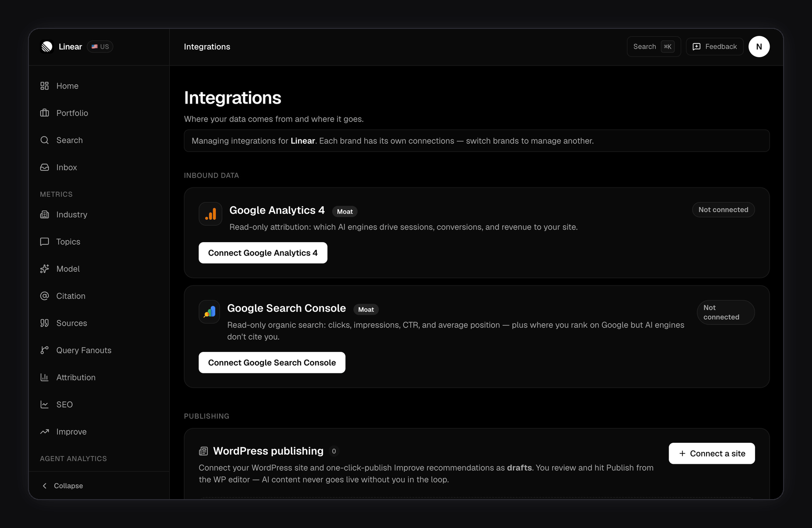
Task: Click the Search magnifier icon in sidebar
Action: 45,140
